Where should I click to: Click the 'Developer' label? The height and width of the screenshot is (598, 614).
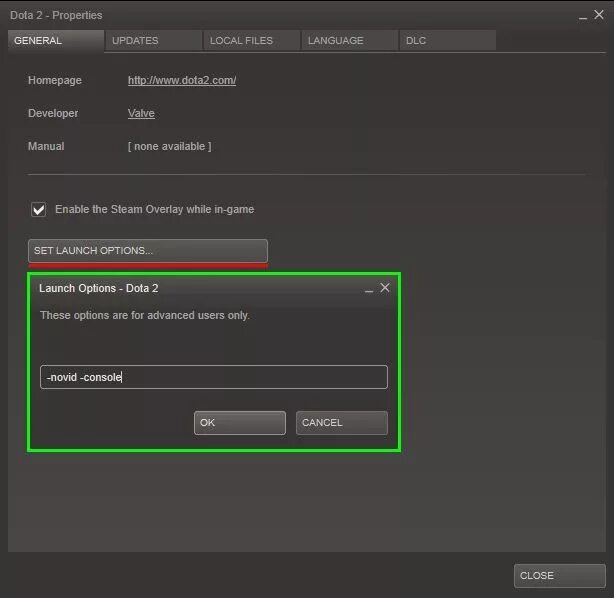(53, 113)
